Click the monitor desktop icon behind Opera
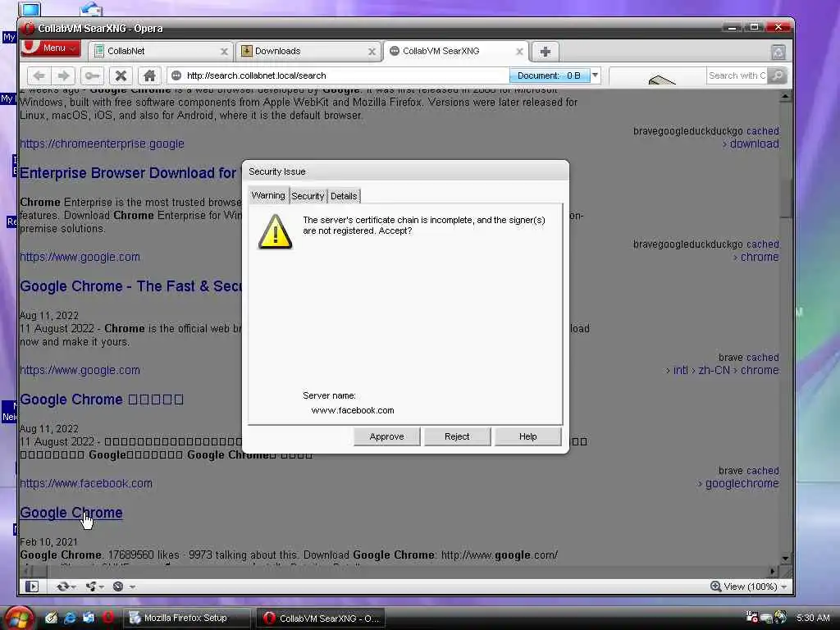The image size is (840, 630). pyautogui.click(x=30, y=8)
